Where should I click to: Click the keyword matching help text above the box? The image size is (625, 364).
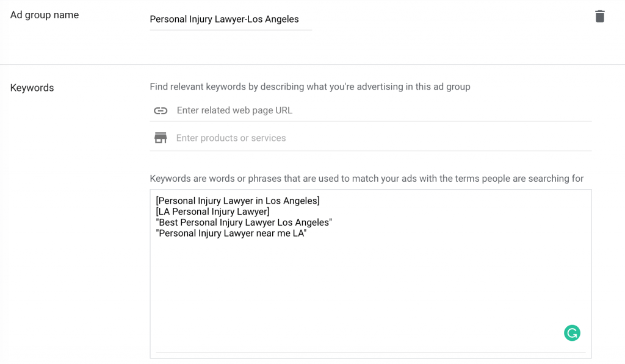(366, 179)
